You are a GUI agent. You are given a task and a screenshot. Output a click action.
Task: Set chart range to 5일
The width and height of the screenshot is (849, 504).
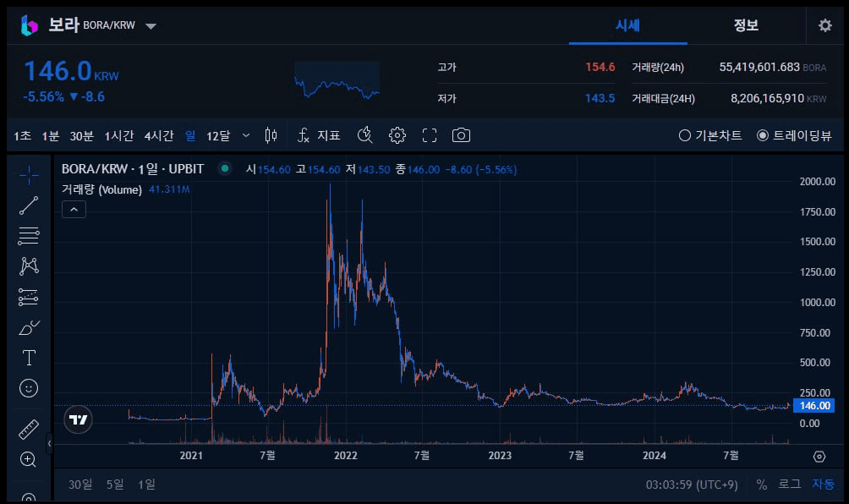pos(115,485)
